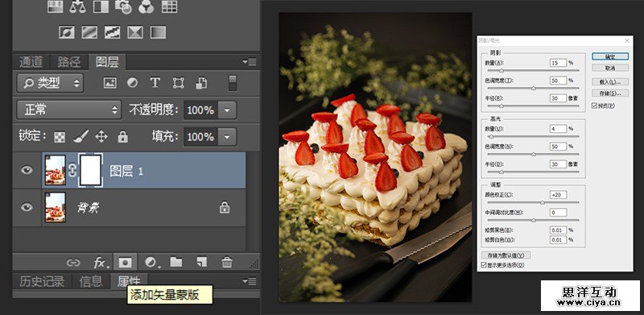Create new fill or adjustment layer

point(151,262)
